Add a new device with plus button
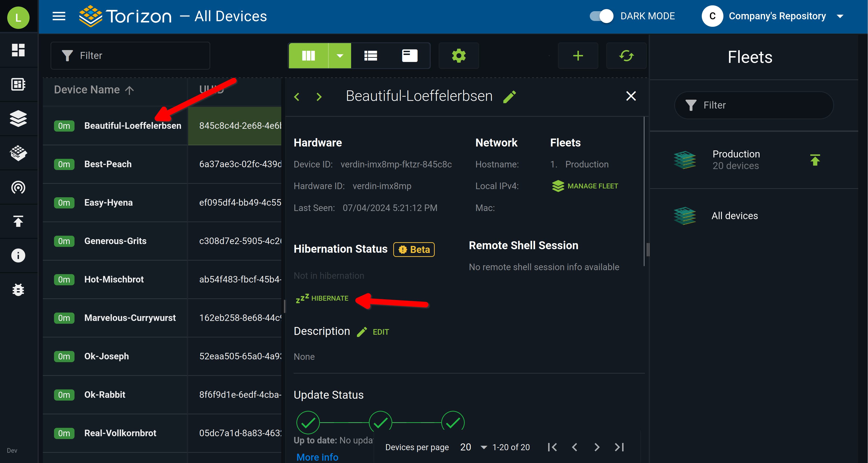 [x=578, y=56]
